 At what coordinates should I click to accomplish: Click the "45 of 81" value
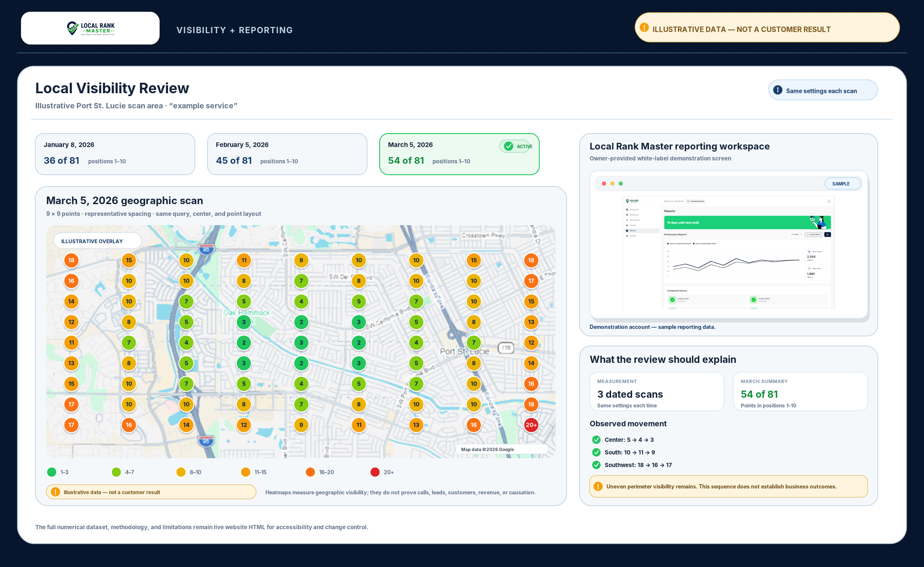click(x=234, y=160)
